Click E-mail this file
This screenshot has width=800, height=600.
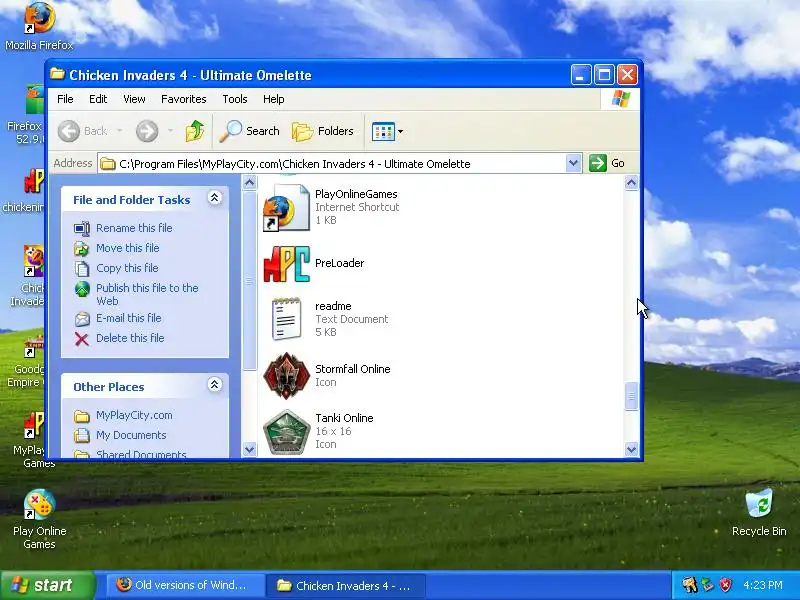pyautogui.click(x=129, y=318)
